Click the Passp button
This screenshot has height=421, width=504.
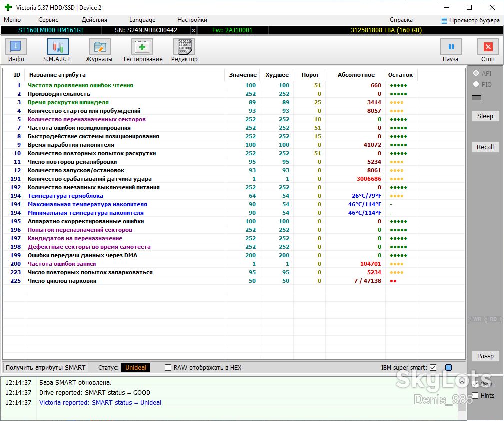[x=485, y=356]
